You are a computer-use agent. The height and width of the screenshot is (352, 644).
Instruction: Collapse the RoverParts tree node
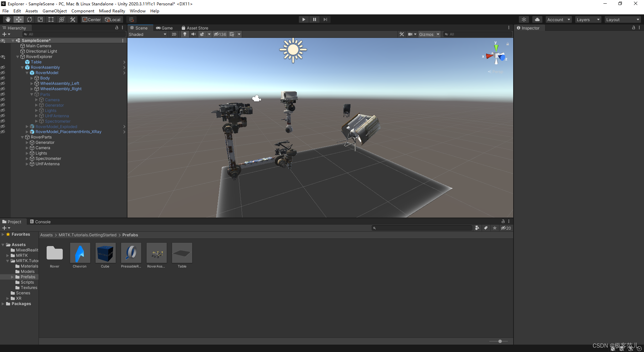(22, 137)
